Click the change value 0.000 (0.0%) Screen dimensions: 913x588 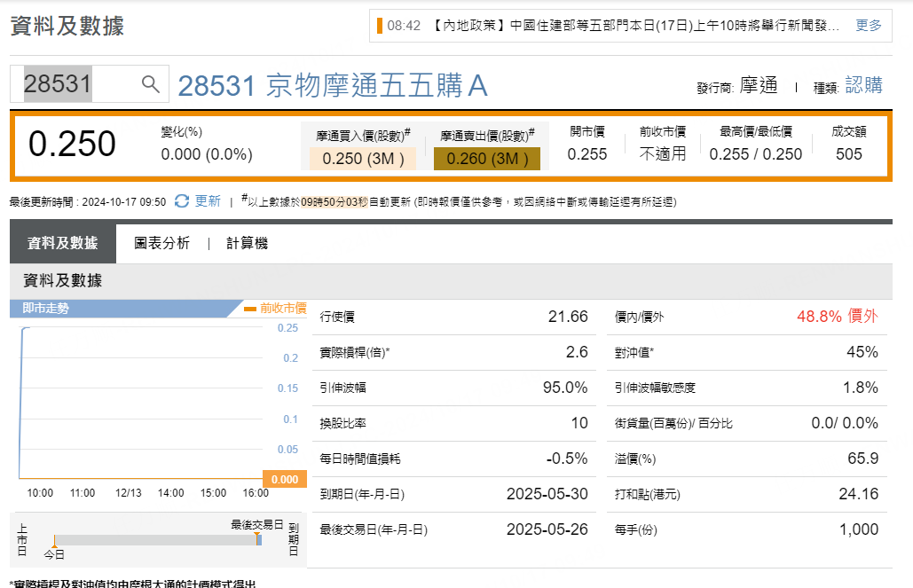pos(207,154)
